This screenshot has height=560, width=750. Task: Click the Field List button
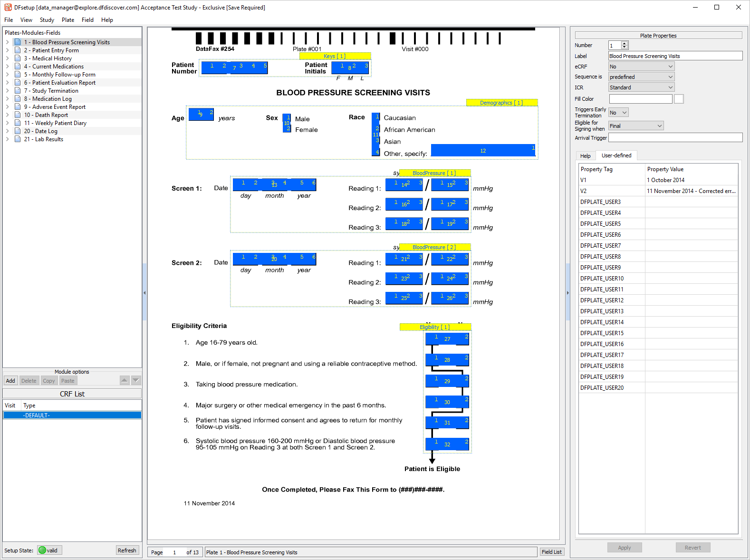551,552
